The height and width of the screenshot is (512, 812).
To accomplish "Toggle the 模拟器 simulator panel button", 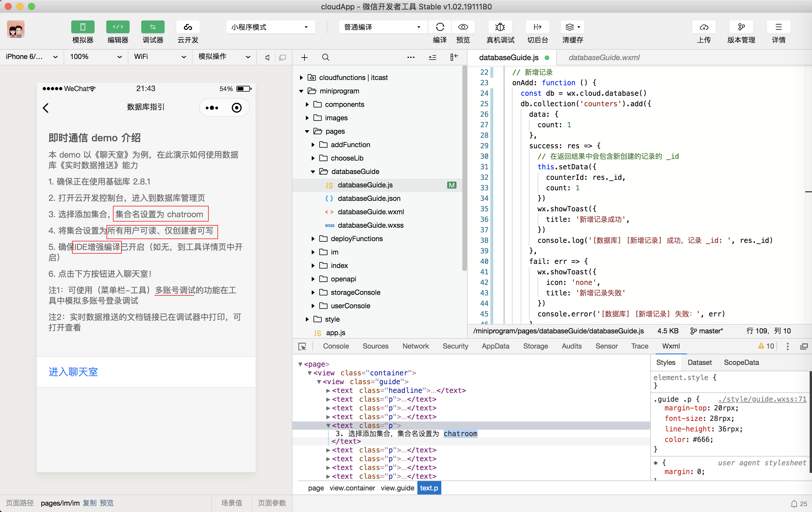I will (x=83, y=27).
